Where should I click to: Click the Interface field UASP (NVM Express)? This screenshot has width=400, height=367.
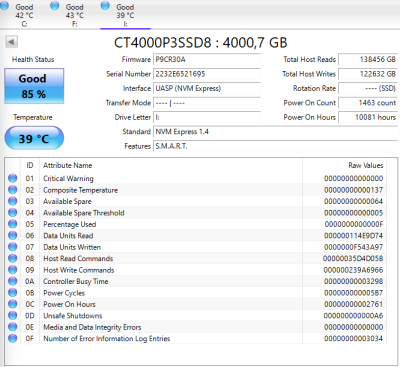coord(207,88)
